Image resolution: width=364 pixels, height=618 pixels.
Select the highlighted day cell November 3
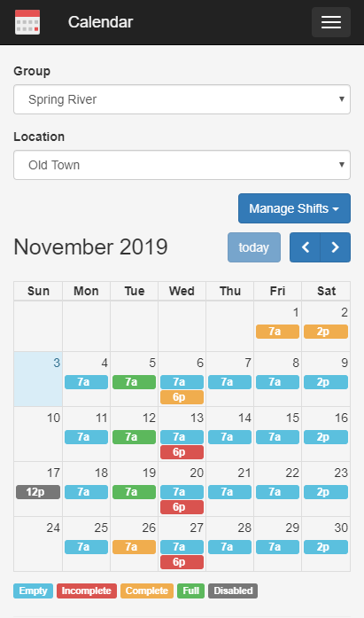38,379
